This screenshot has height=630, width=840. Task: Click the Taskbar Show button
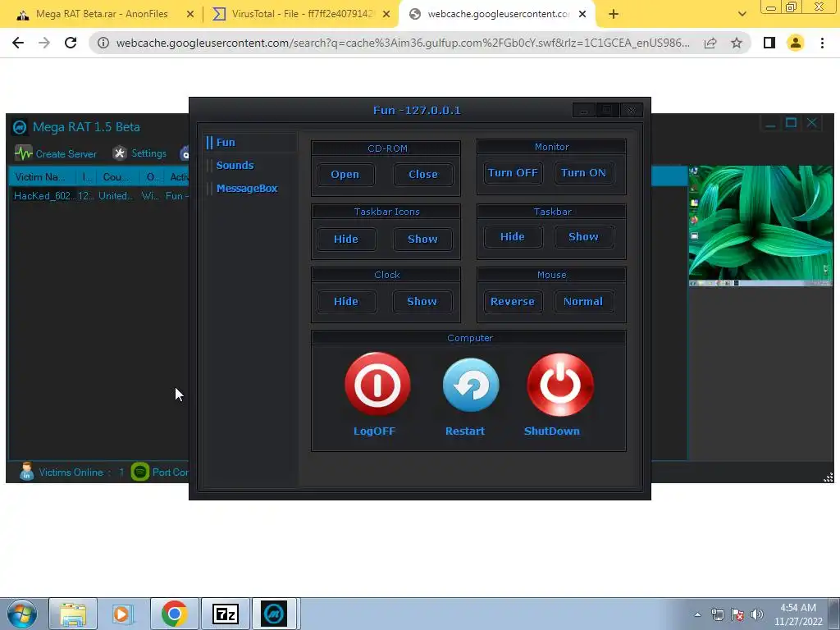pos(583,237)
